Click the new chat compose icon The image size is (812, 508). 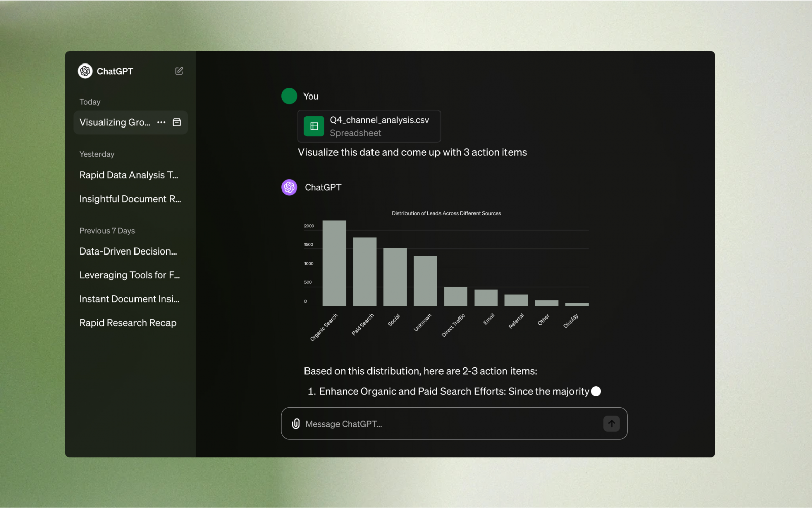tap(179, 71)
